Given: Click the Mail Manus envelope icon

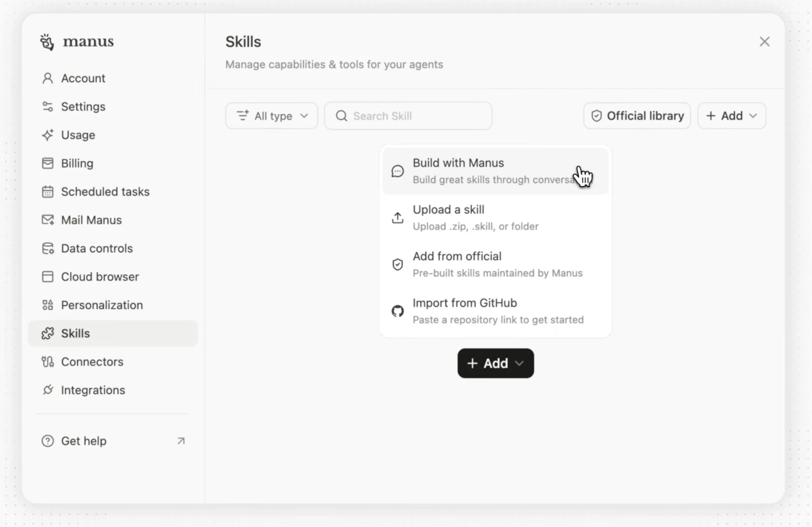Looking at the screenshot, I should tap(48, 220).
